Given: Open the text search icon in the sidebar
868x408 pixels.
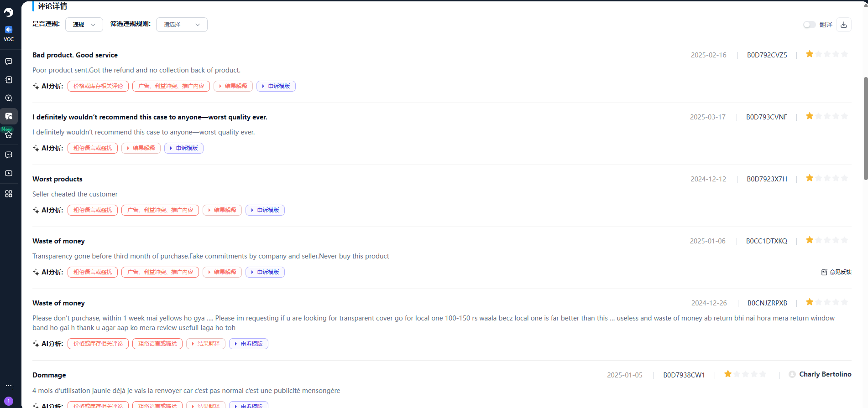Looking at the screenshot, I should click(x=9, y=98).
